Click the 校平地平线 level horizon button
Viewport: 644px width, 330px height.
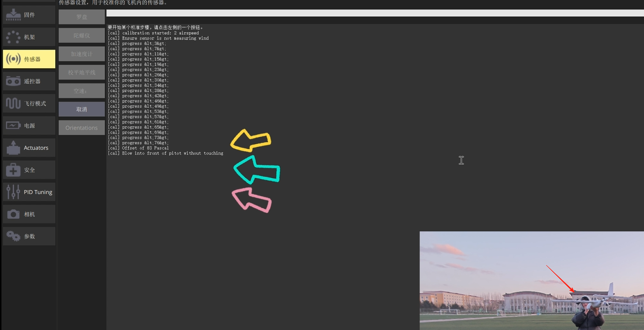click(82, 72)
